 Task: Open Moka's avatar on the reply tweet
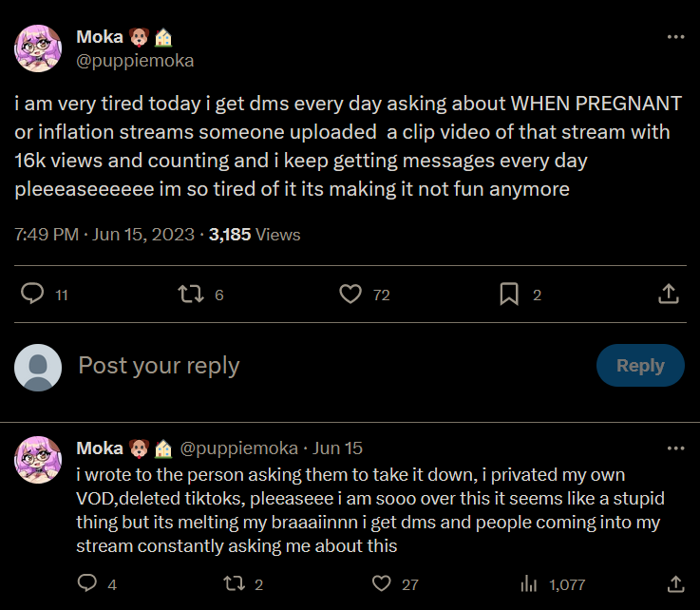click(39, 461)
